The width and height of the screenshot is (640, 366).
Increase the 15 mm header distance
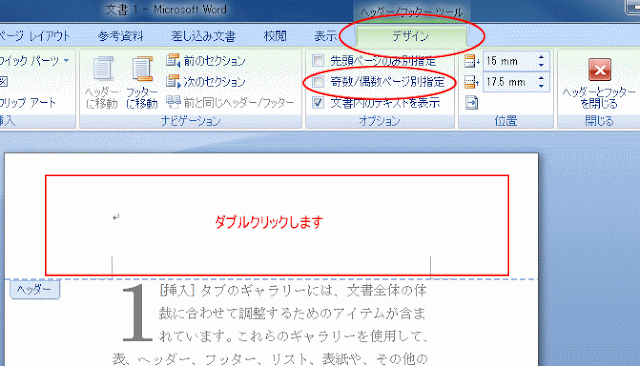pyautogui.click(x=541, y=58)
